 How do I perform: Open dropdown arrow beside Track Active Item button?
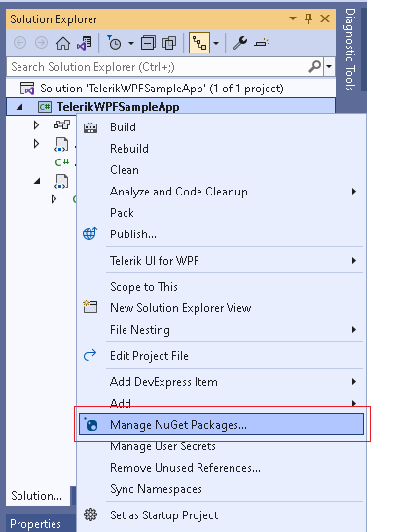point(216,43)
